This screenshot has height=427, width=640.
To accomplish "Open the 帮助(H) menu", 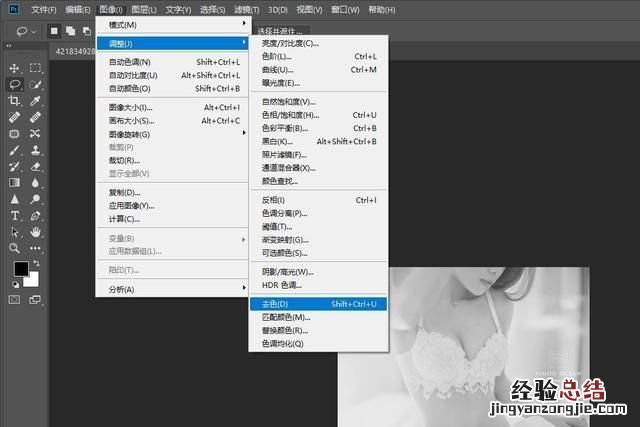I will point(382,9).
